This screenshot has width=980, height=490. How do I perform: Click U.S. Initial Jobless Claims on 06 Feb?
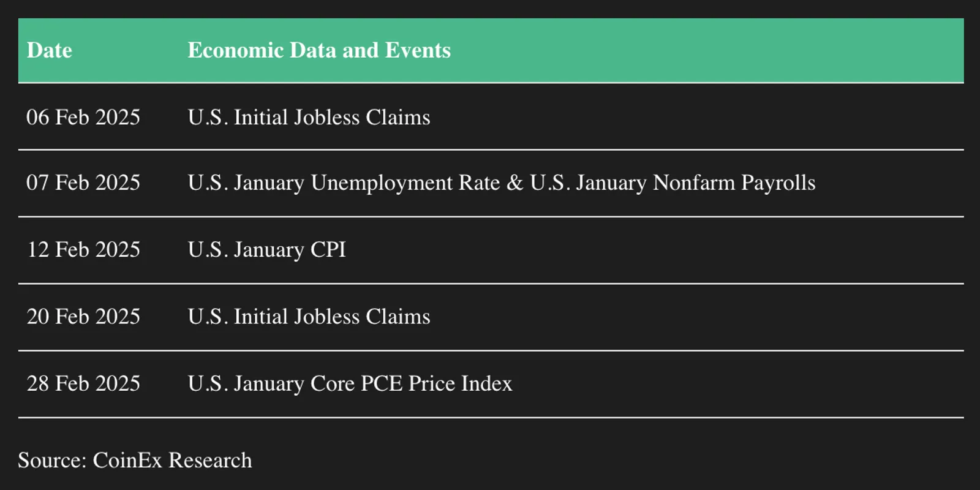pyautogui.click(x=309, y=117)
